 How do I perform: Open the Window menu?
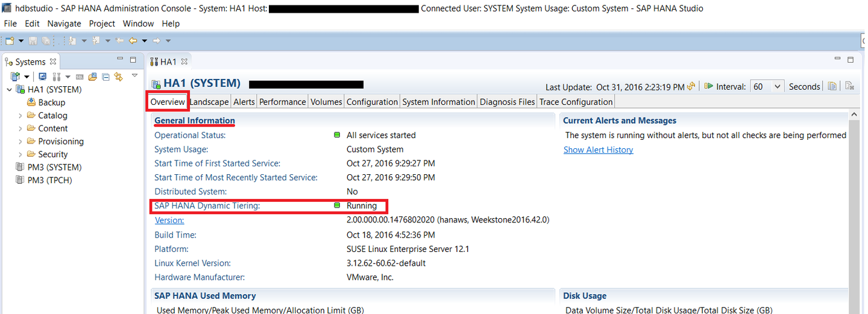coord(138,24)
